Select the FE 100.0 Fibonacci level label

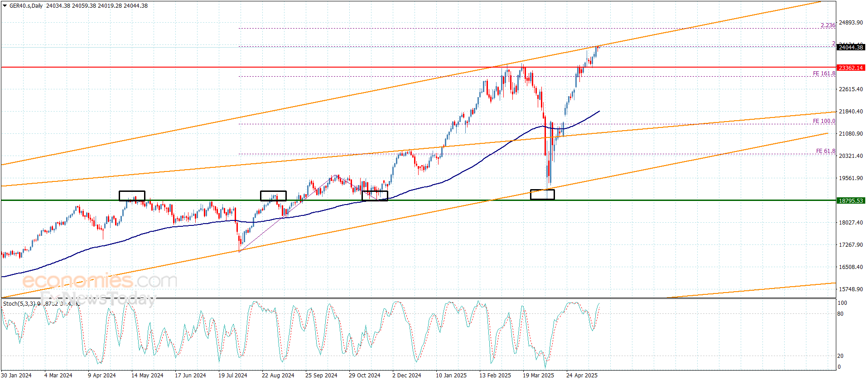[x=824, y=121]
